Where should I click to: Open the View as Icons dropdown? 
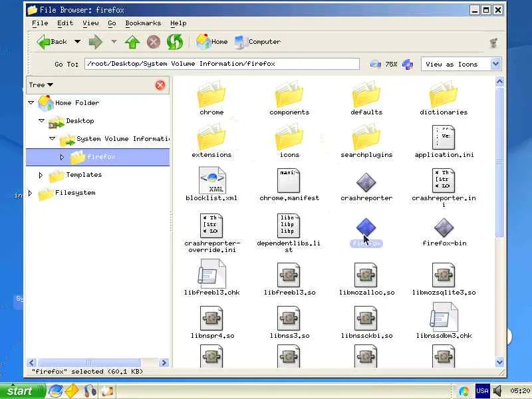pyautogui.click(x=461, y=64)
